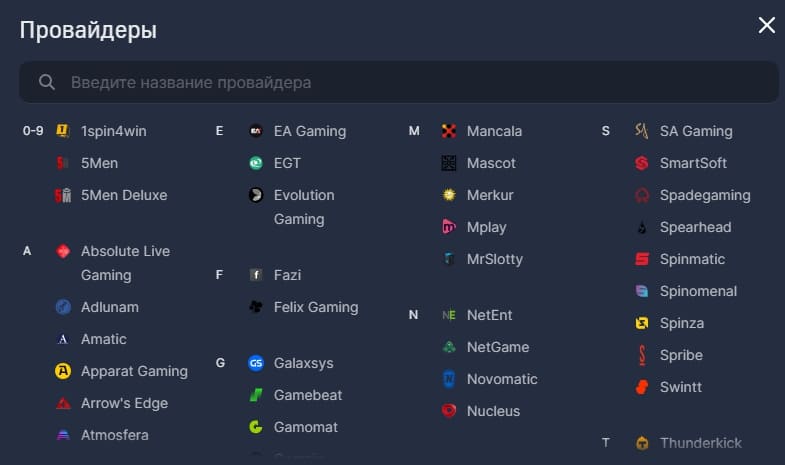Click the Spinza provider icon

(x=642, y=323)
